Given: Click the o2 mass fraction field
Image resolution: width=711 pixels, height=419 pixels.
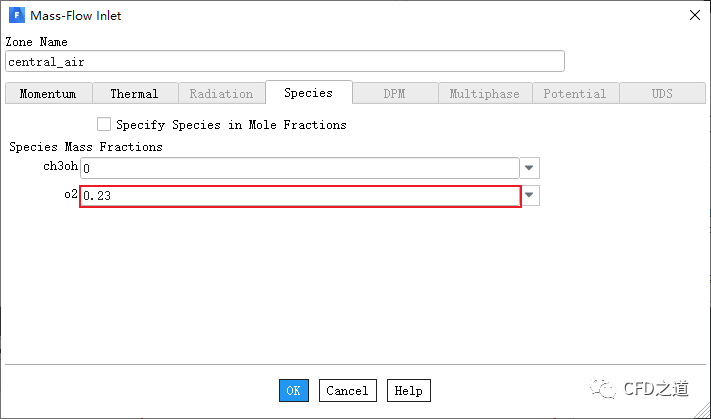Looking at the screenshot, I should (x=300, y=196).
